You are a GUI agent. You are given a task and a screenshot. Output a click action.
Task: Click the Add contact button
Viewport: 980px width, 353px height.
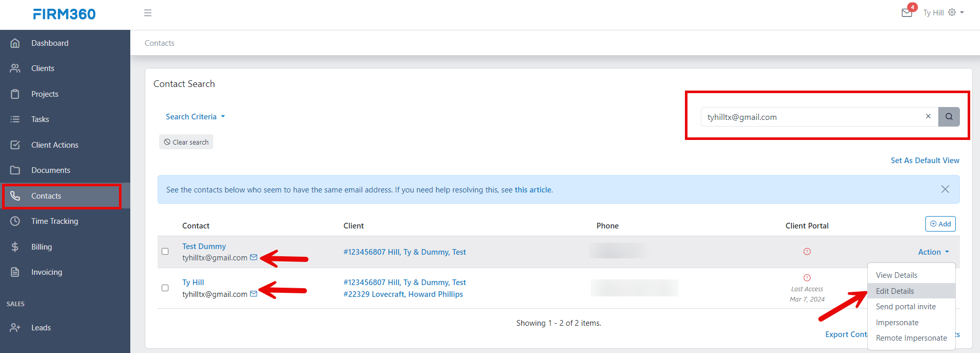(940, 224)
